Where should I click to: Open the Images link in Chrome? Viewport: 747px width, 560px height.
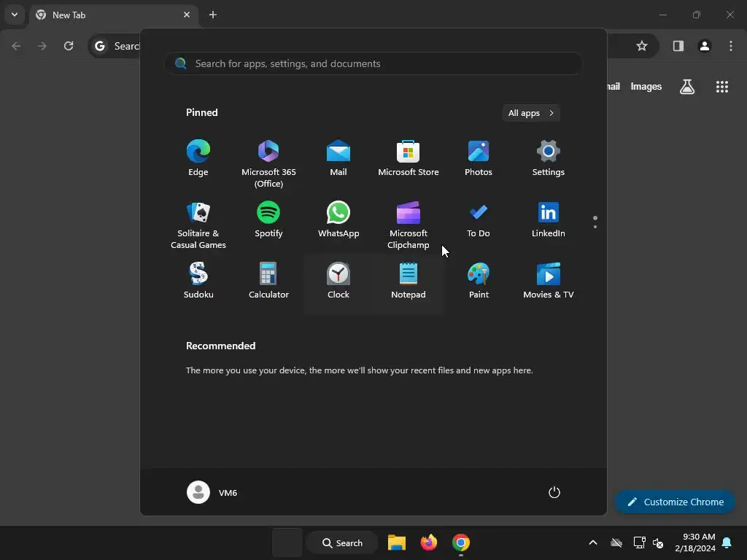tap(646, 87)
